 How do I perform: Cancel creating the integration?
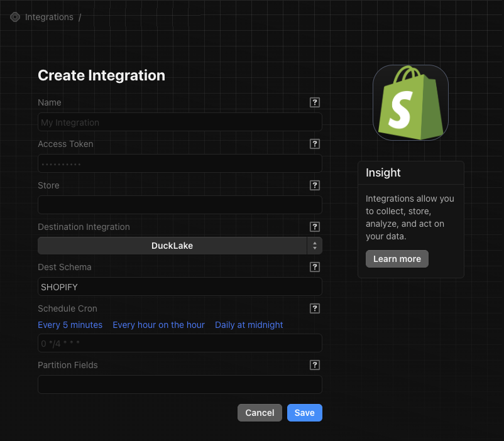click(260, 413)
